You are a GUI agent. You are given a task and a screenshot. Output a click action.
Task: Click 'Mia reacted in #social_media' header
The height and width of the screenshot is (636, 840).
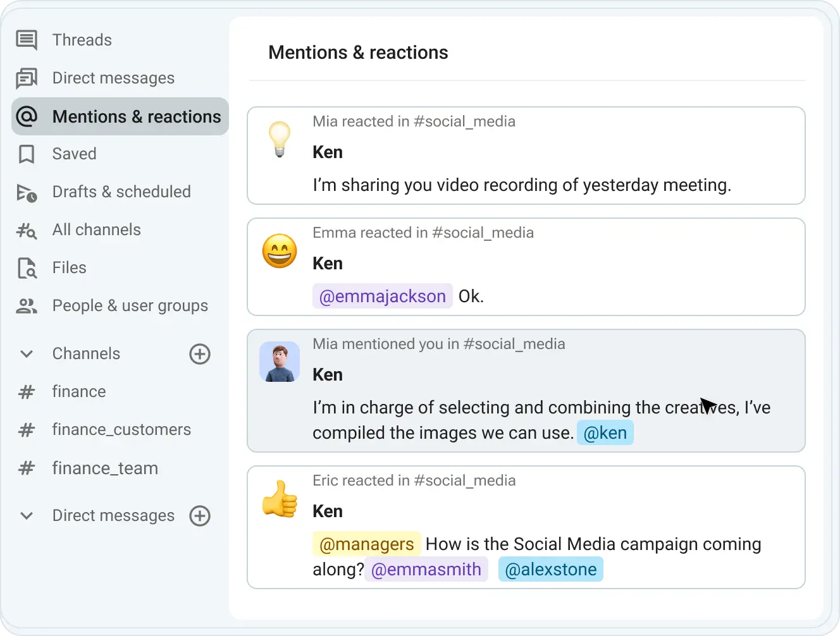click(414, 121)
